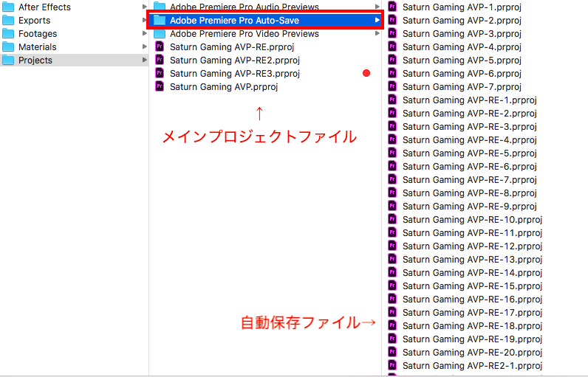Click the red tag dot on Saturn Gaming AVP-RE3.prproj
Viewport: 588px width, 377px height.
tap(366, 73)
